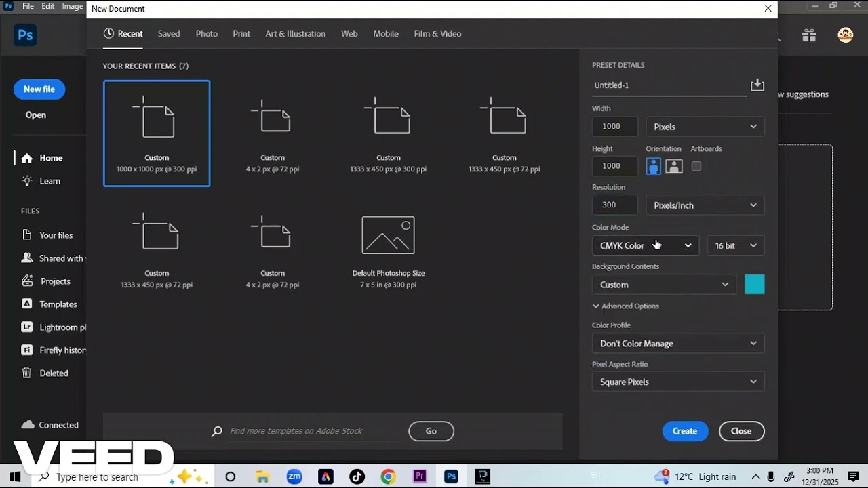Click the document name field Untitled-1
Viewport: 868px width, 488px height.
coord(669,85)
